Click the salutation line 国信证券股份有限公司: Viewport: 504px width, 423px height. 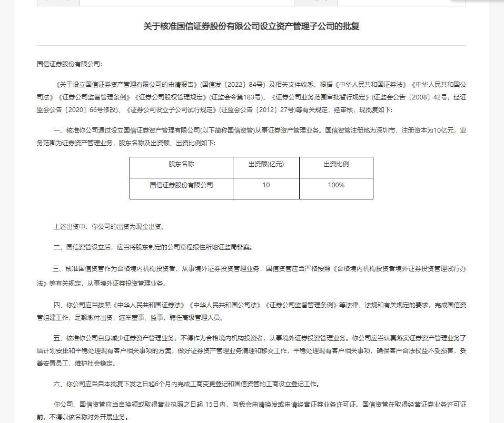tap(70, 64)
